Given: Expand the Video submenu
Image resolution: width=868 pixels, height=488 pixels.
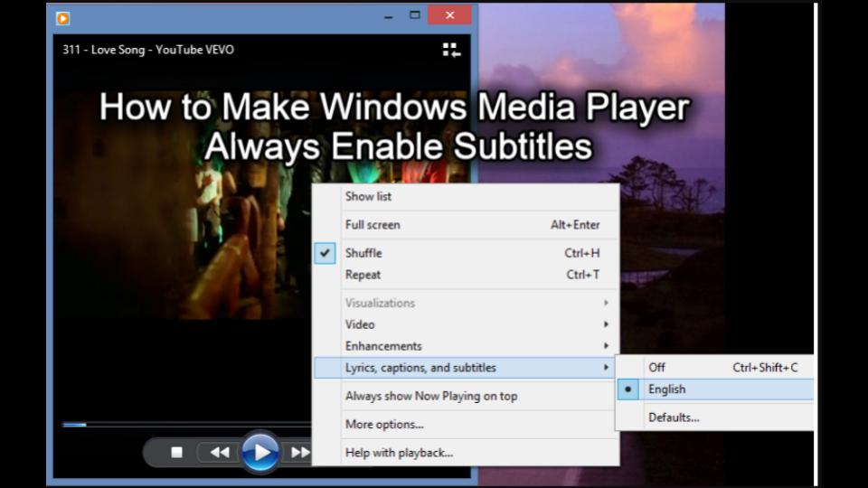Looking at the screenshot, I should tap(360, 324).
